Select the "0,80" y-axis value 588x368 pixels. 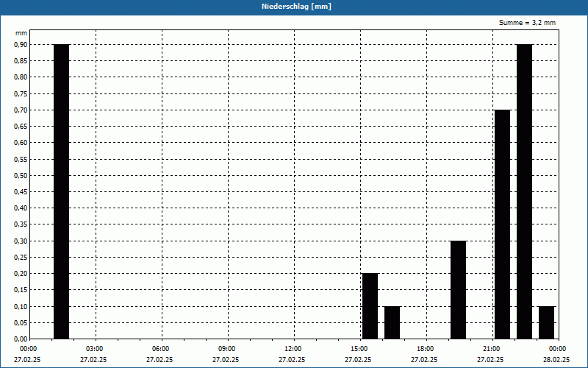[21, 77]
